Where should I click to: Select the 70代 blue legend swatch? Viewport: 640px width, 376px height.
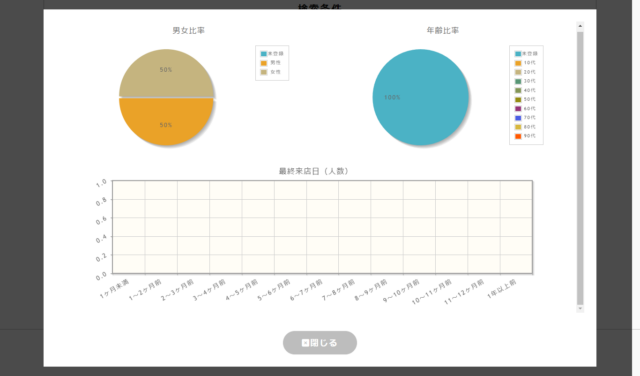pyautogui.click(x=518, y=118)
